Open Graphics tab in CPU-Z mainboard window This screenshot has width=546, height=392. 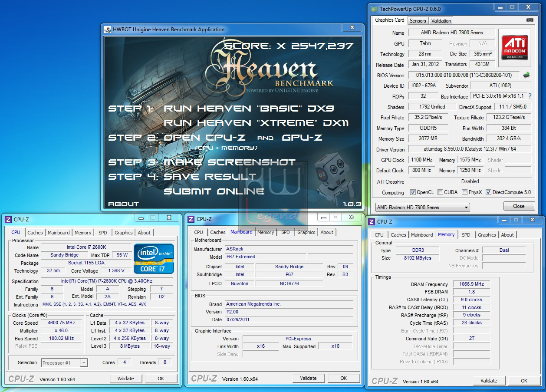click(x=306, y=232)
